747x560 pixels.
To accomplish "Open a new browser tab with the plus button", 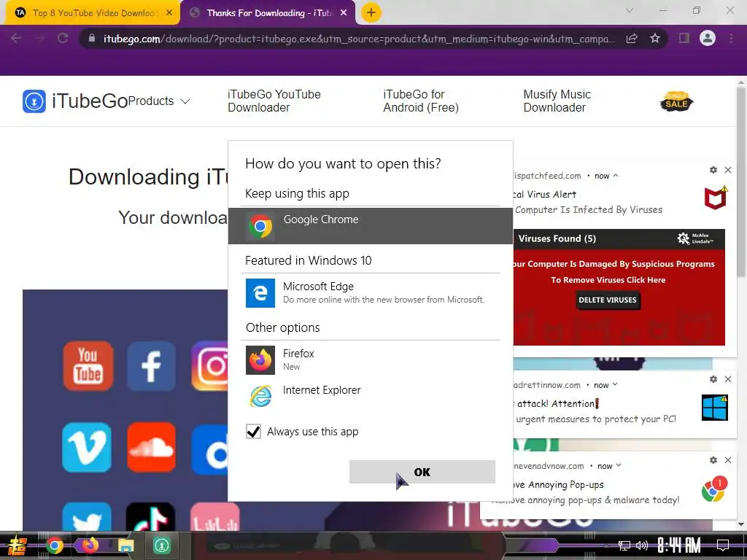I will pyautogui.click(x=371, y=12).
